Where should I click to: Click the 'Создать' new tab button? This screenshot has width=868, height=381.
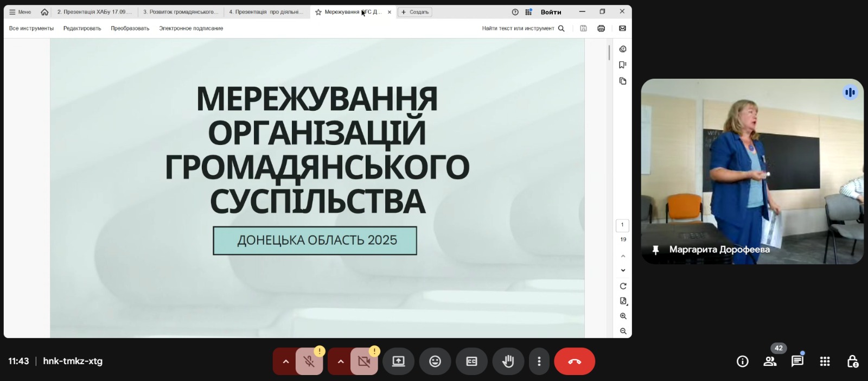(x=415, y=12)
